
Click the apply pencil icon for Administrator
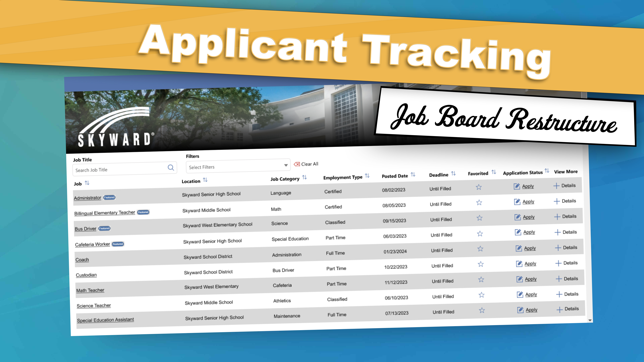click(x=517, y=186)
